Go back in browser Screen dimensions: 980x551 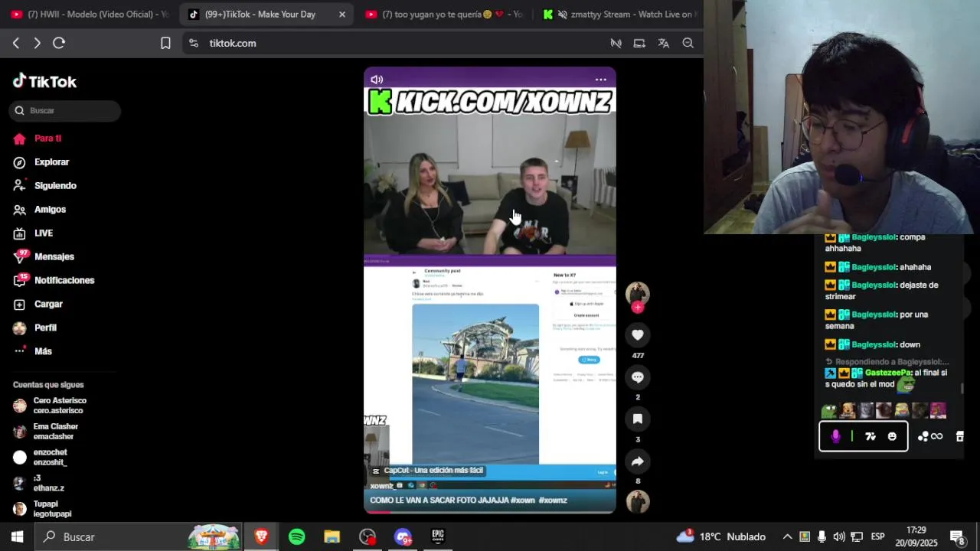16,44
